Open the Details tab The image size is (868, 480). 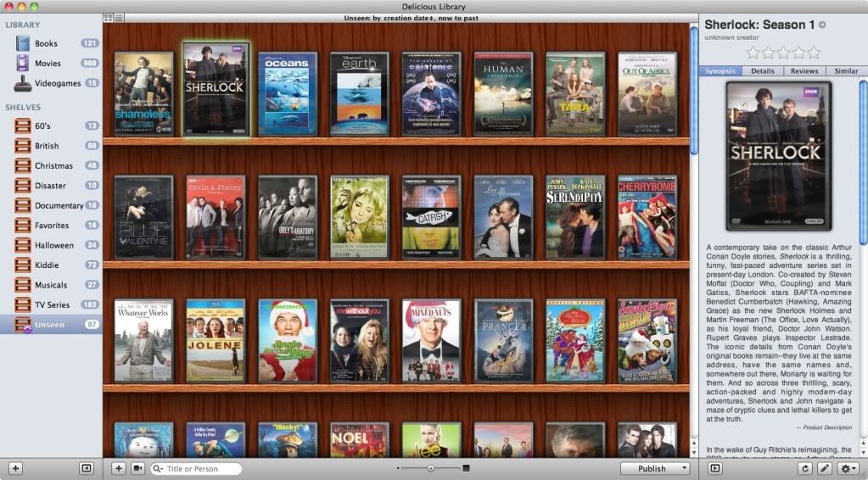[x=762, y=70]
